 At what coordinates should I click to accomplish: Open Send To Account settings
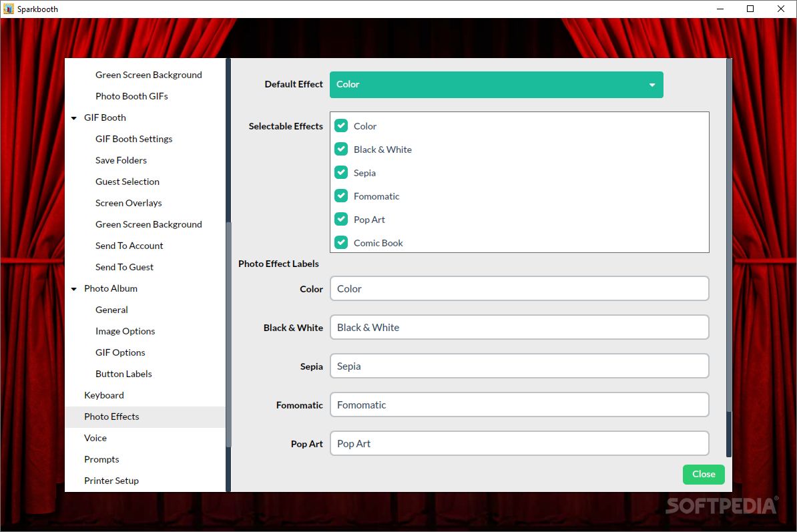point(129,246)
